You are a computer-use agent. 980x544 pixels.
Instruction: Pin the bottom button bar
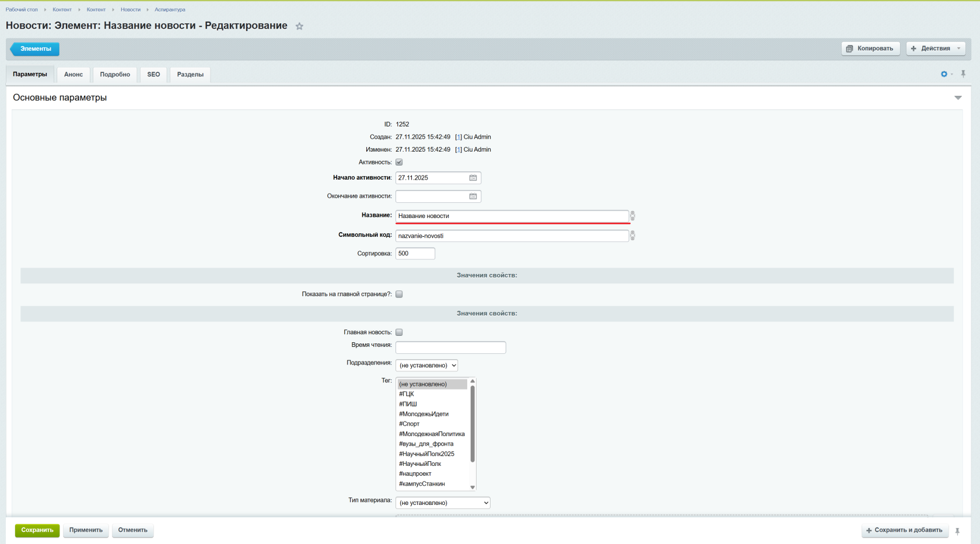tap(957, 531)
